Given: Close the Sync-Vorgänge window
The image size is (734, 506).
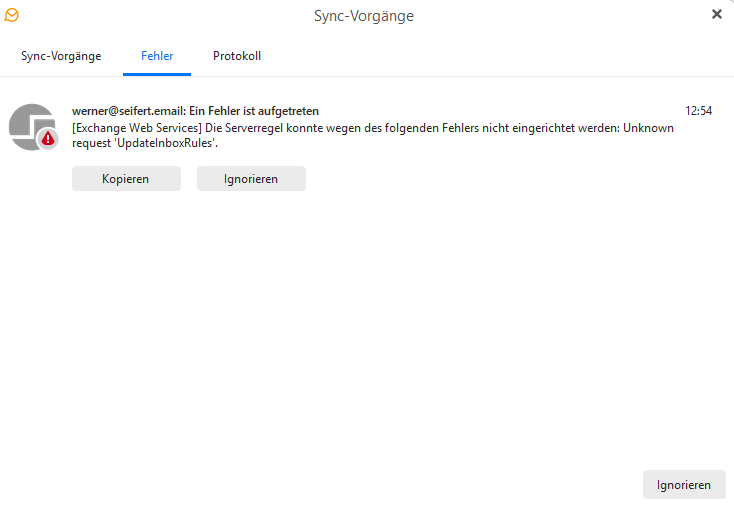Looking at the screenshot, I should click(x=716, y=14).
